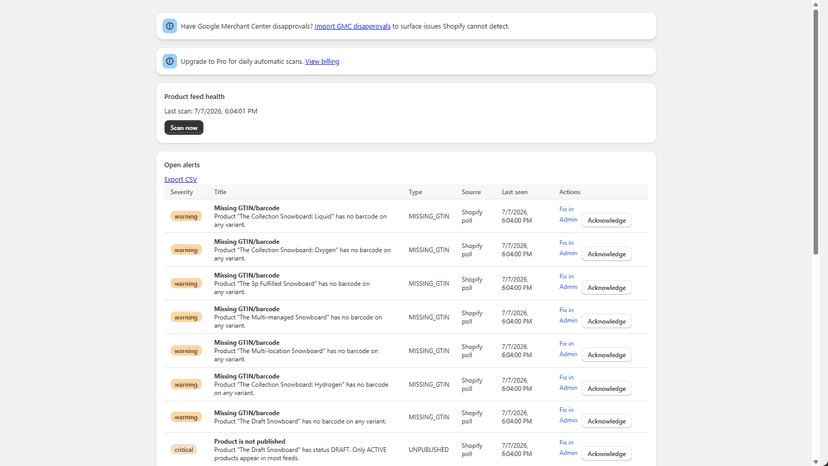Acknowledge the 3p Fulfilled Snowboard alert
Image resolution: width=828 pixels, height=466 pixels.
pyautogui.click(x=606, y=288)
